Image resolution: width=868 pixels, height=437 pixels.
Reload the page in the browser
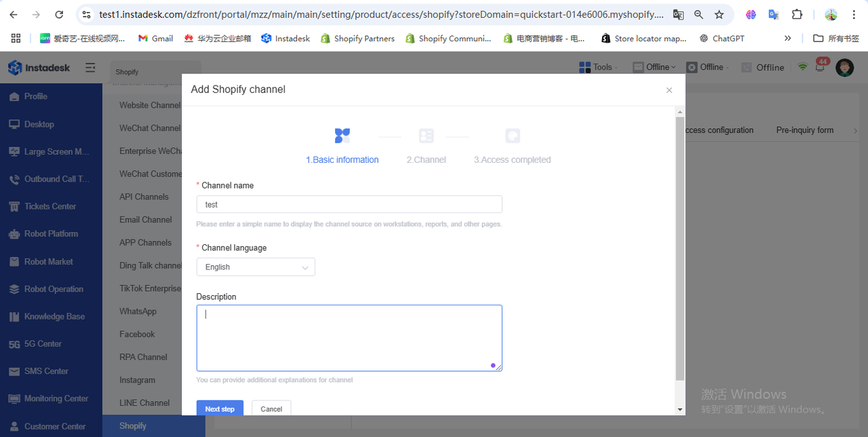click(59, 14)
